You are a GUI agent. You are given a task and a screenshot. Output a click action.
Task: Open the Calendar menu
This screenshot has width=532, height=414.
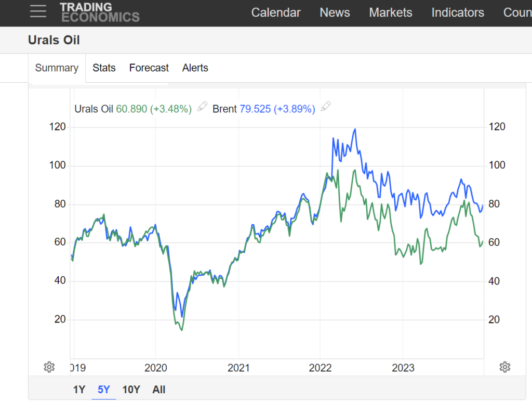tap(276, 12)
